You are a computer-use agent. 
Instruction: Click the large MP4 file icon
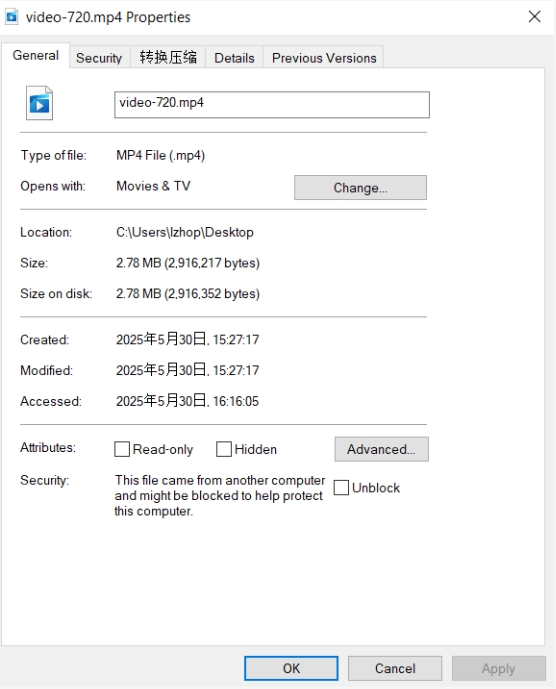[x=40, y=103]
